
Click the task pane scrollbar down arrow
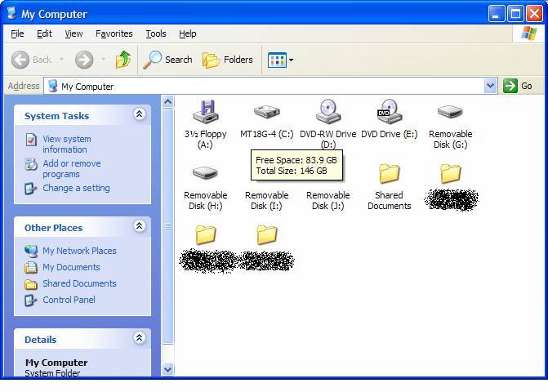click(x=168, y=369)
